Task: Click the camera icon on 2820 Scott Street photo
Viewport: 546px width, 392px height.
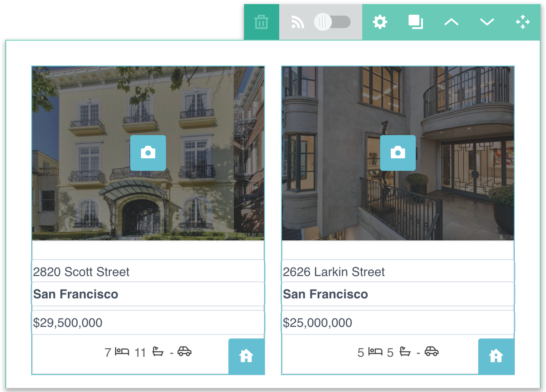Action: [148, 153]
